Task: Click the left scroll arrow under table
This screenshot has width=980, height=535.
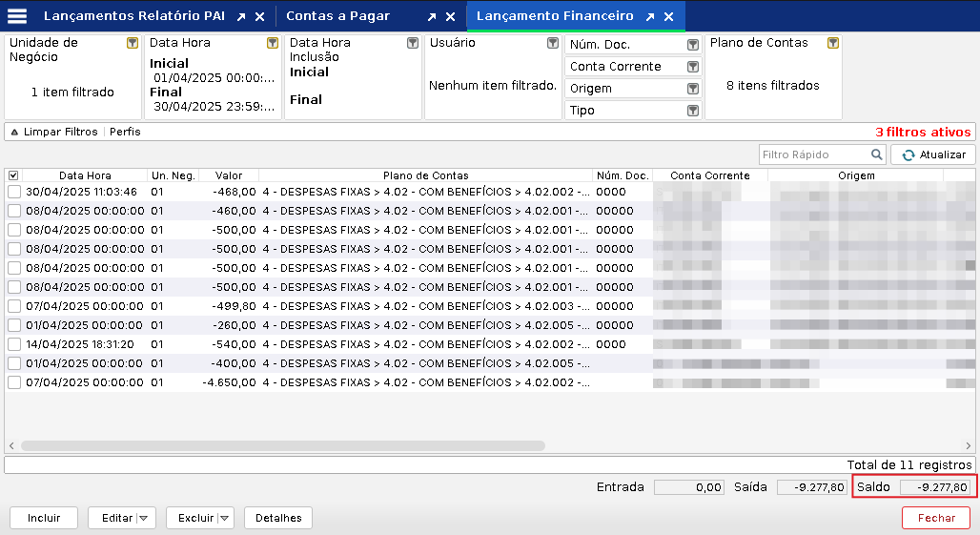Action: (11, 445)
